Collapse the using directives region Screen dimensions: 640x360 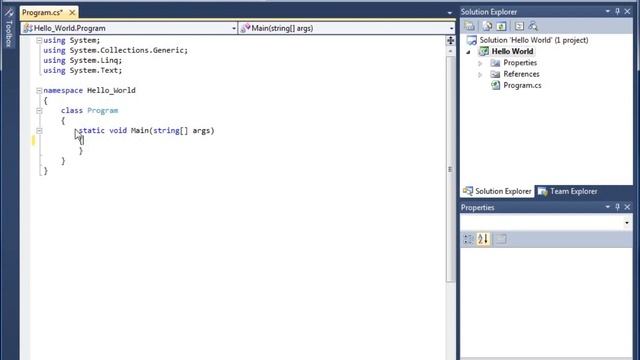coord(39,40)
